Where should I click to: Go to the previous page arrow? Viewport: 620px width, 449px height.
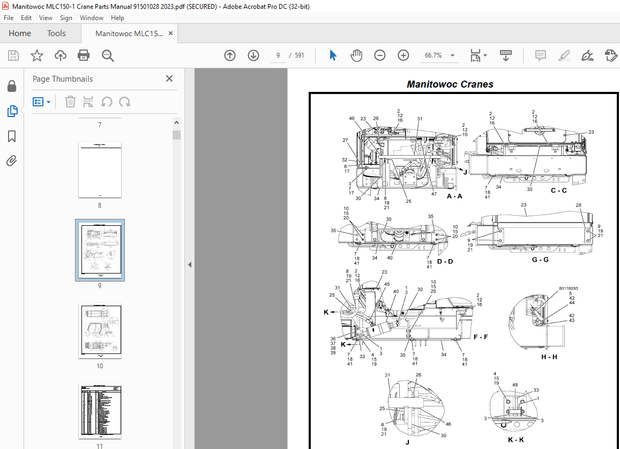click(230, 55)
